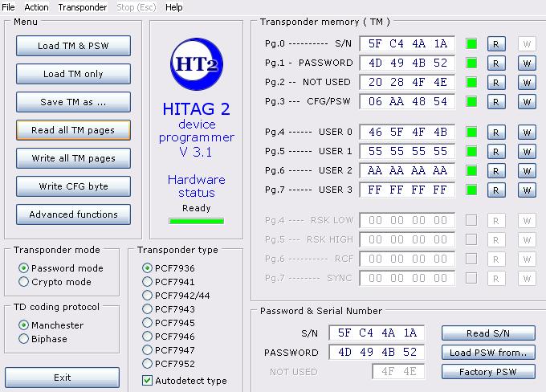This screenshot has height=392, width=546.
Task: Click Load TM & PSW button
Action: pos(73,46)
